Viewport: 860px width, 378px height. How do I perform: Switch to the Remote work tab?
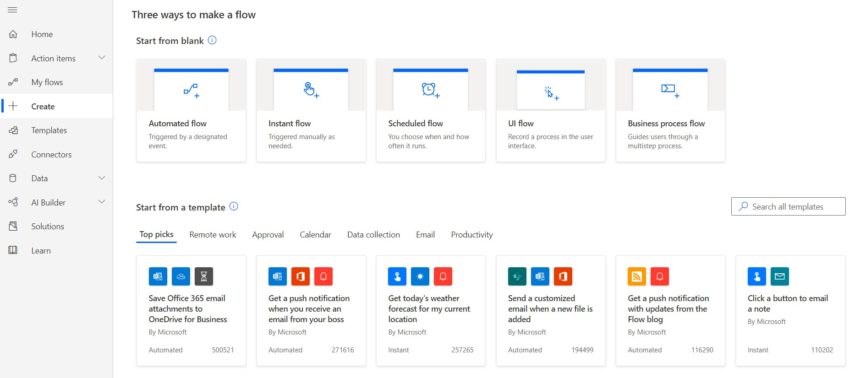click(213, 234)
